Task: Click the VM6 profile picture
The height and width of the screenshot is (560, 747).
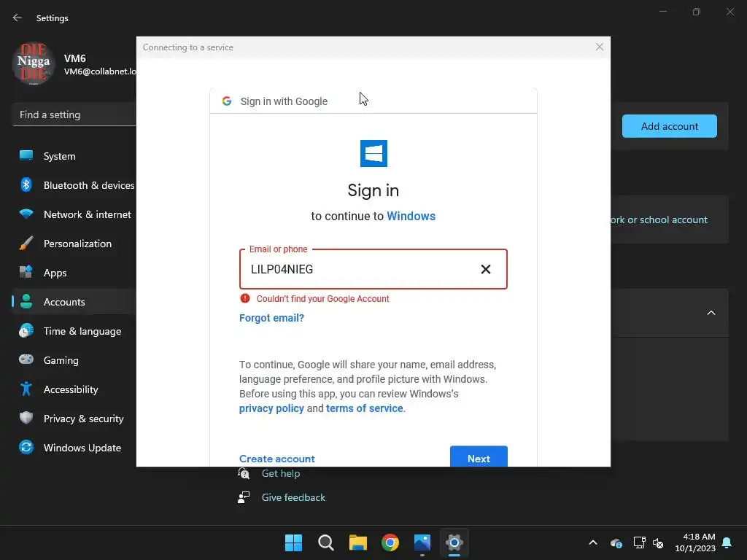Action: click(34, 63)
